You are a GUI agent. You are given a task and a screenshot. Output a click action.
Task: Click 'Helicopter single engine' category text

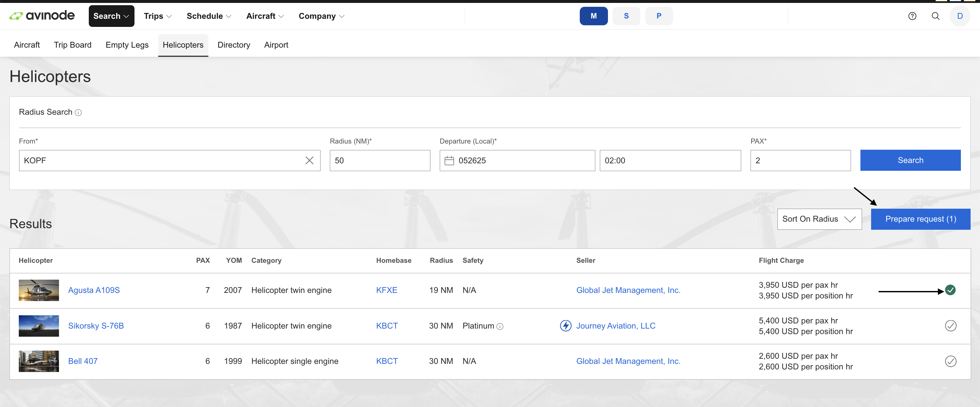point(295,361)
